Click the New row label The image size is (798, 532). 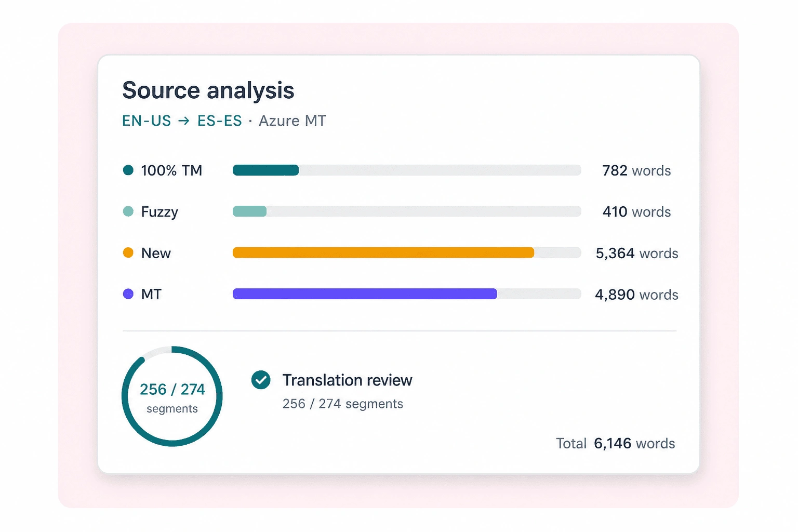click(156, 253)
